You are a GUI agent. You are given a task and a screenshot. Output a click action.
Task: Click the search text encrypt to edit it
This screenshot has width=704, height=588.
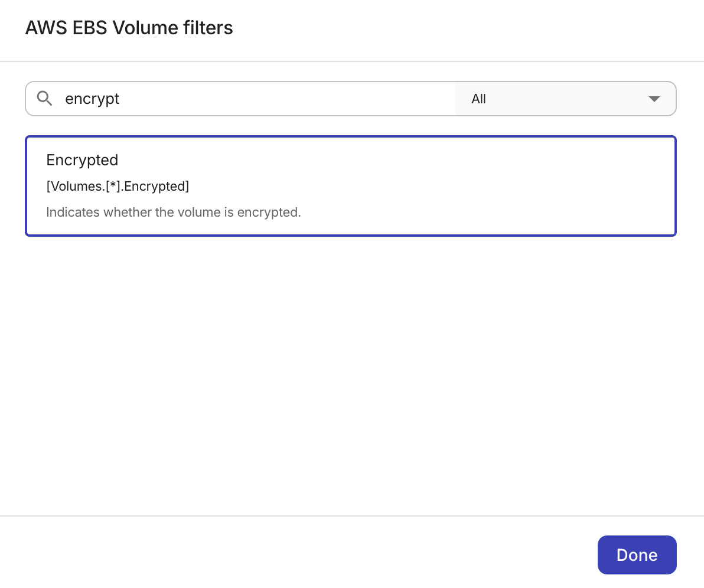click(92, 99)
